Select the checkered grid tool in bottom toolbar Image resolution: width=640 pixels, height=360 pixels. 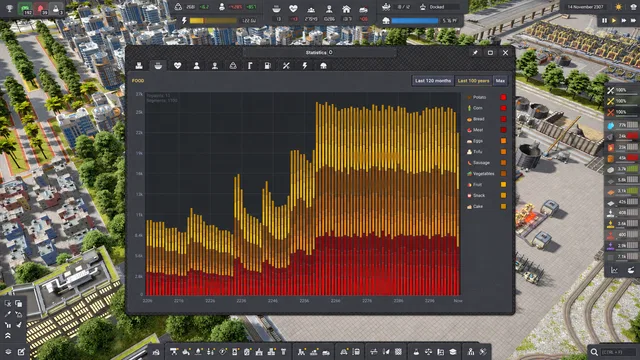tap(398, 352)
